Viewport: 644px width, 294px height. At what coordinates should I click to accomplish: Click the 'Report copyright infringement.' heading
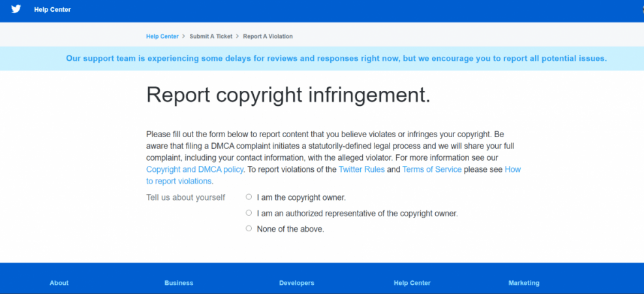288,95
